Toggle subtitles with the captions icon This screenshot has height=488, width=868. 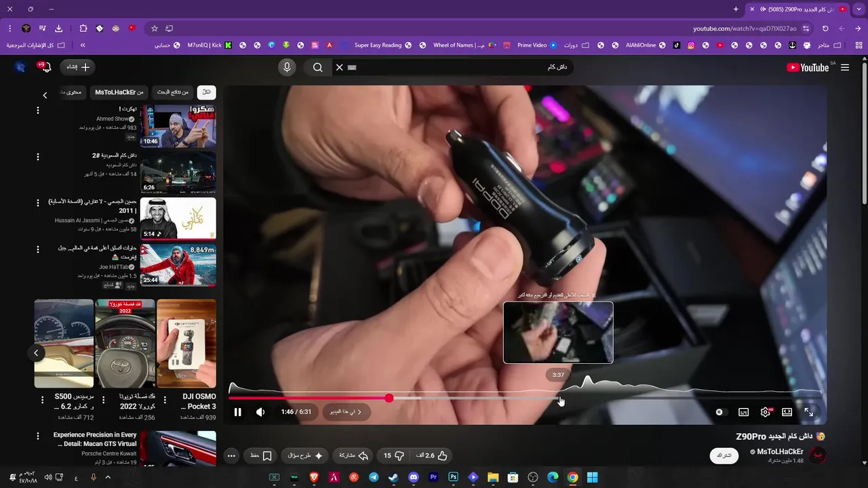(x=744, y=412)
